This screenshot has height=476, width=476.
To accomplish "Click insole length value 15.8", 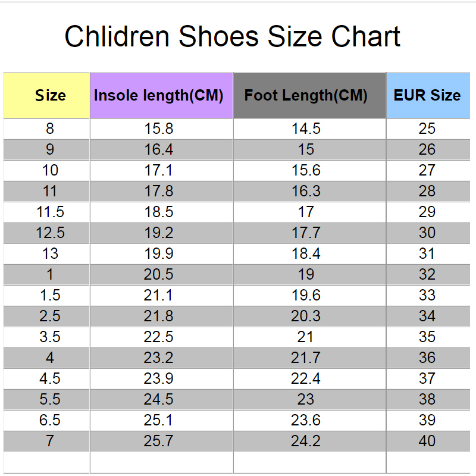I will (159, 129).
